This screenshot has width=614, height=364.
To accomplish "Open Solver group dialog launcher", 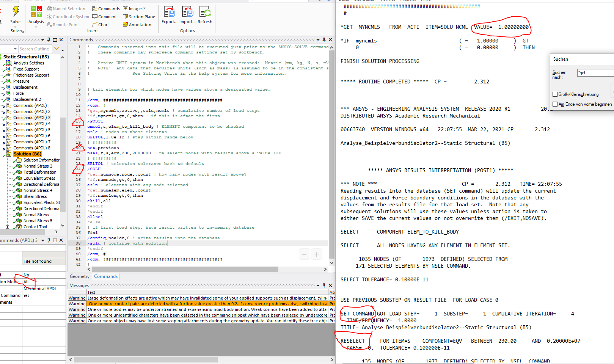I will click(x=22, y=31).
